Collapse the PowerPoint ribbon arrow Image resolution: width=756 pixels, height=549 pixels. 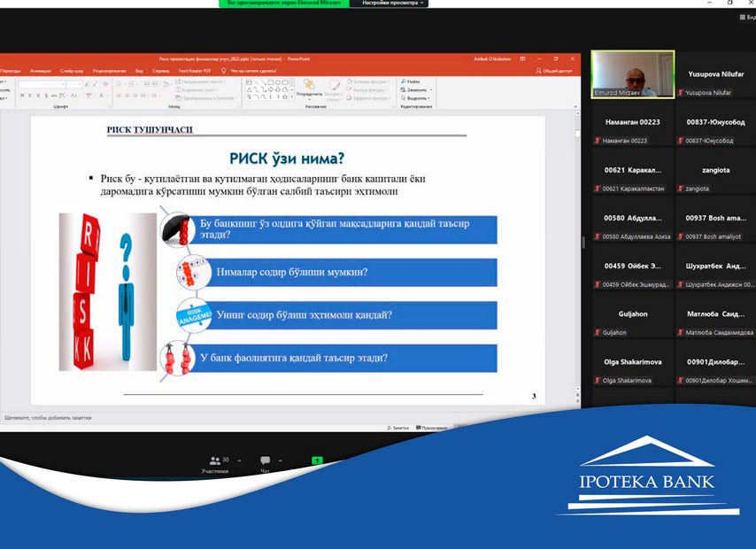coord(575,106)
